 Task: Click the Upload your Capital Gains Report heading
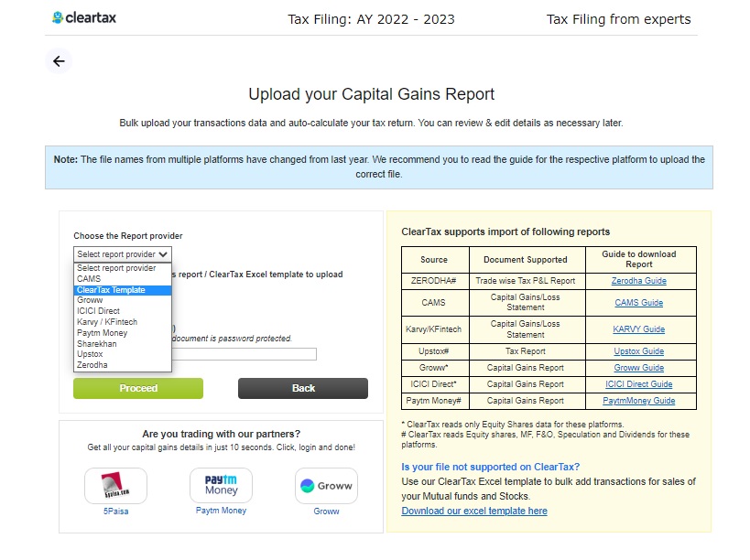(x=371, y=94)
